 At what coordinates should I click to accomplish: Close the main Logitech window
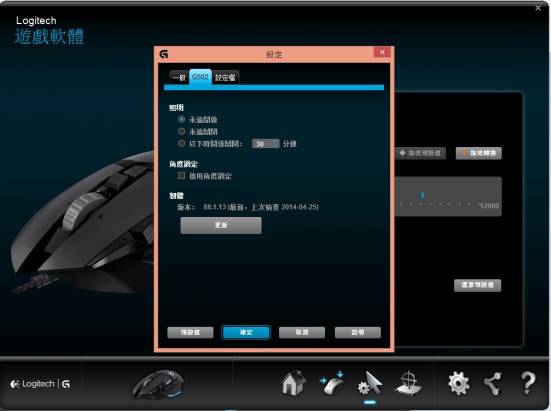click(x=538, y=8)
